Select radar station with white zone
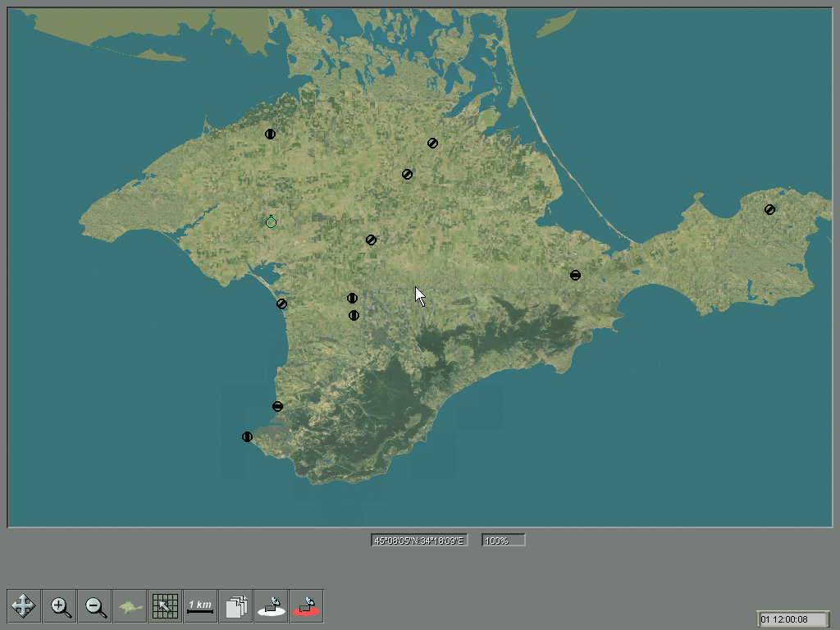840x630 pixels. click(272, 606)
